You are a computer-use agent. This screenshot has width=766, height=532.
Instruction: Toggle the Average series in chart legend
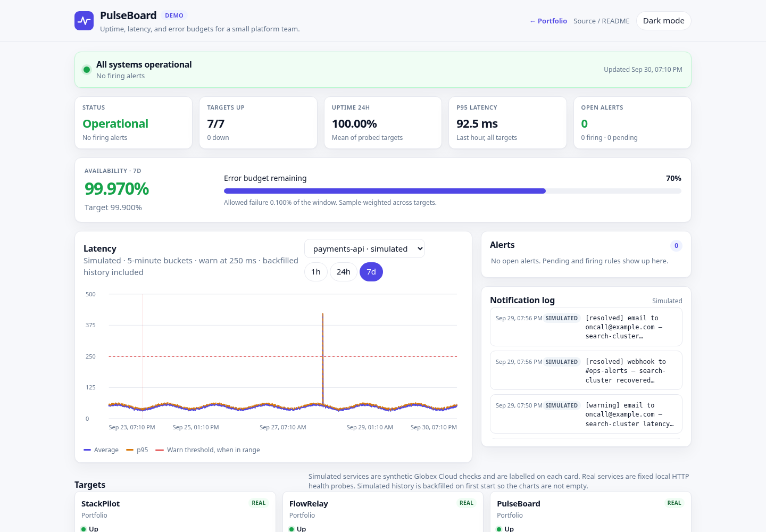coord(101,450)
